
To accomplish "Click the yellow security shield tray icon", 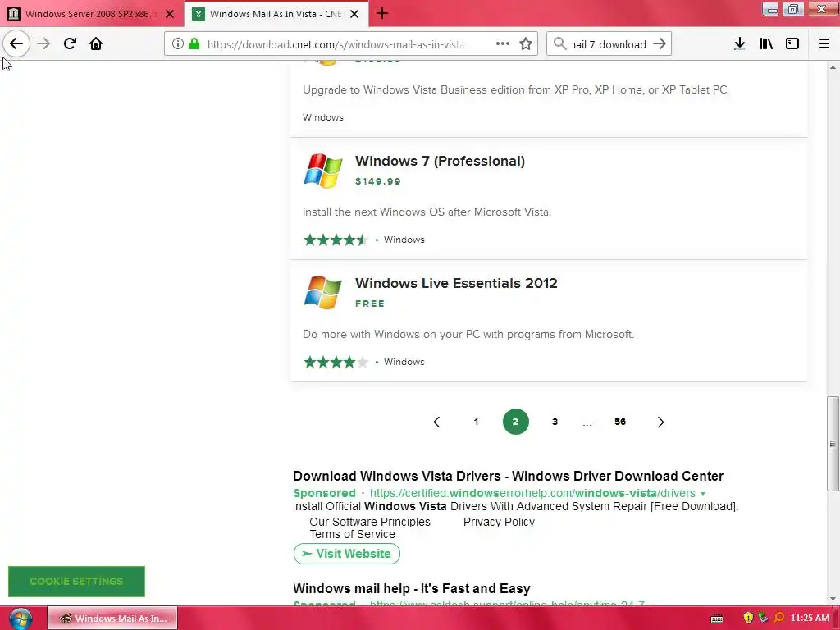I will pos(748,619).
